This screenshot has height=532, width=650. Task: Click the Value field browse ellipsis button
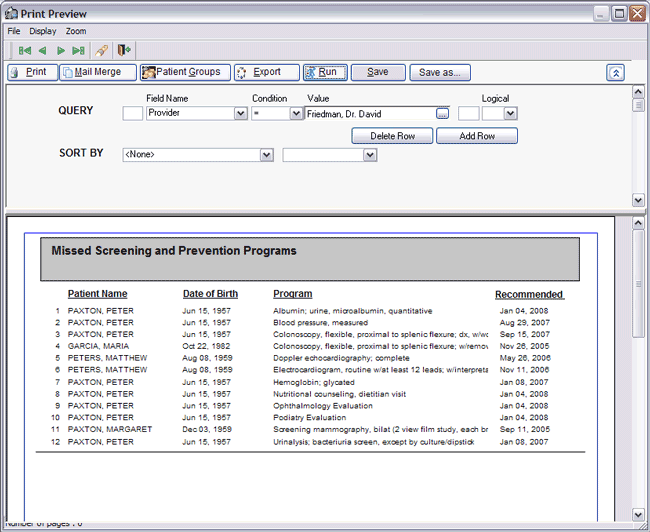443,114
